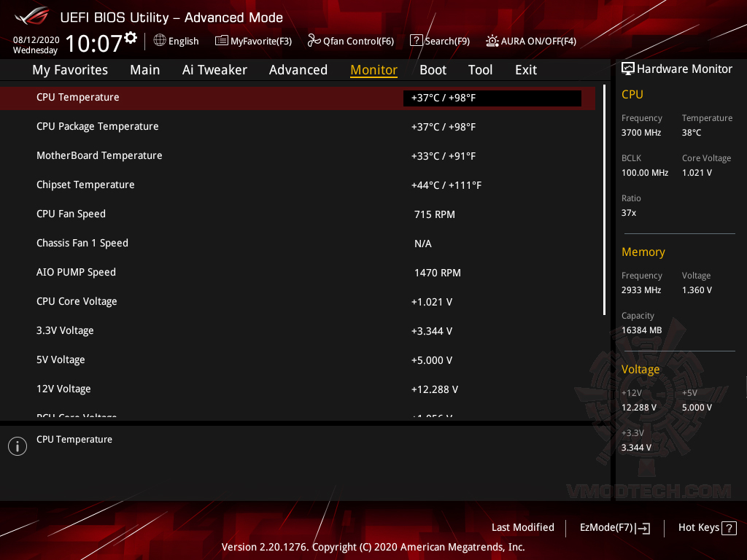Click the +3.344 V value in list
The image size is (747, 560).
[432, 331]
